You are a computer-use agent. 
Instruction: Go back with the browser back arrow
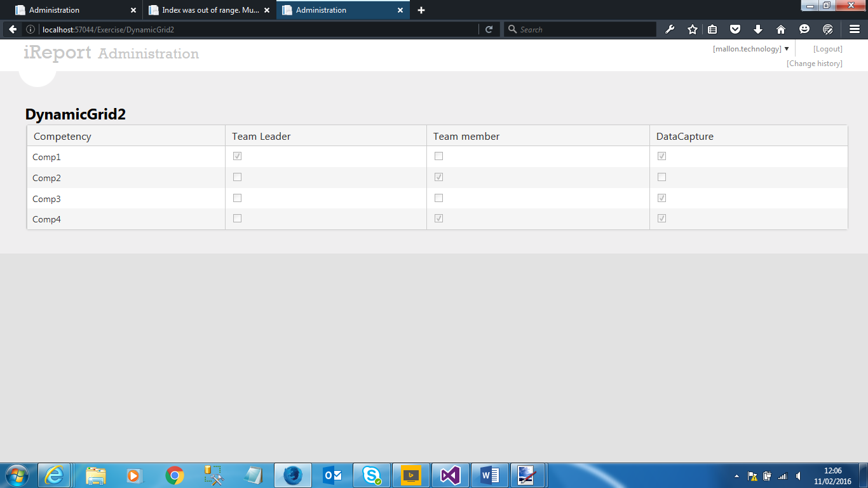(13, 29)
